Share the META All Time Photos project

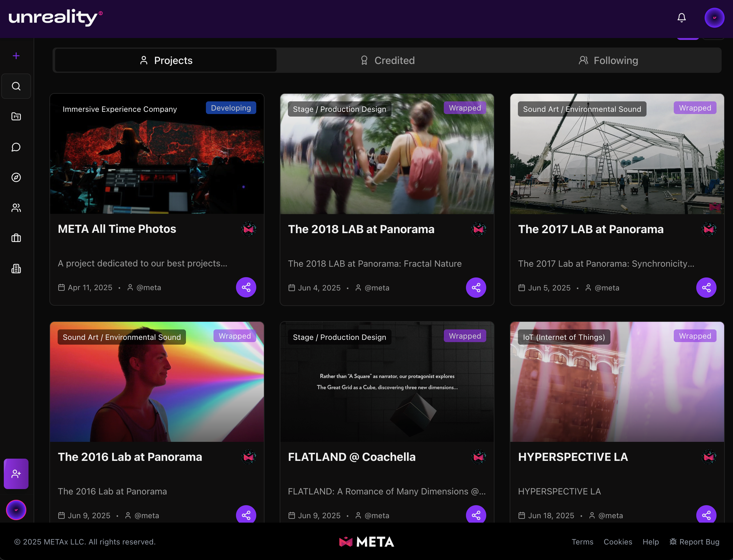246,287
